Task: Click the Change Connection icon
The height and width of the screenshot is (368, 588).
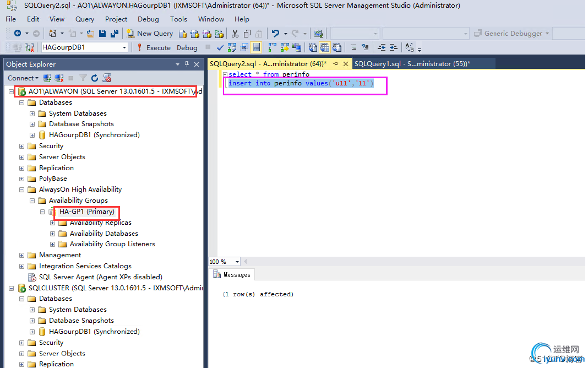Action: 29,47
